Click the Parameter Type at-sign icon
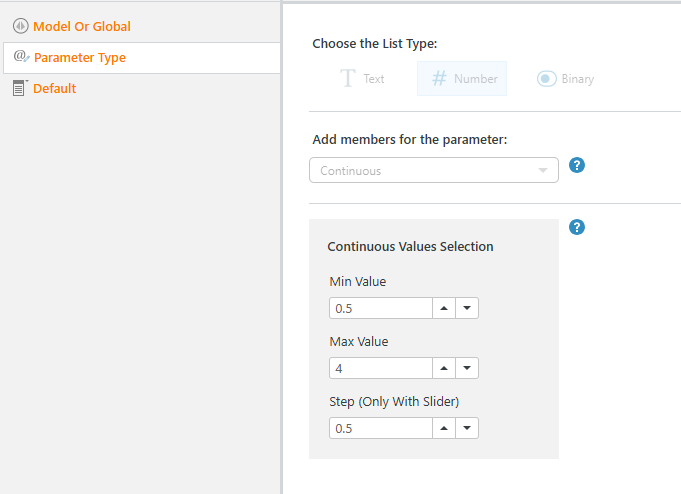The height and width of the screenshot is (494, 681). click(x=21, y=57)
